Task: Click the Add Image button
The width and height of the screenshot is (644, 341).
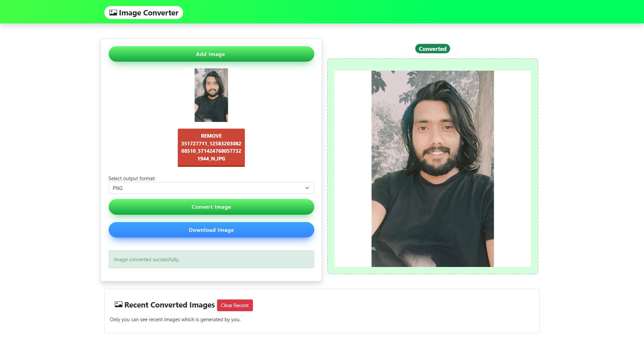Action: (211, 54)
